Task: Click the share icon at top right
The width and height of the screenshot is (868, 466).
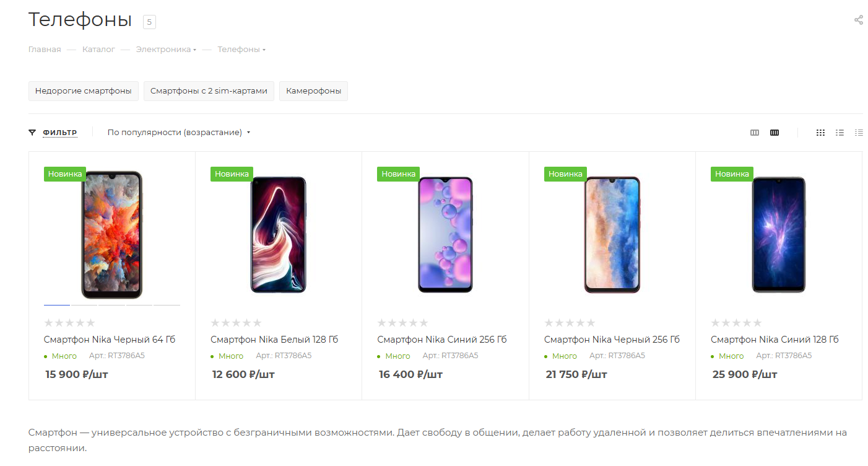Action: 858,20
